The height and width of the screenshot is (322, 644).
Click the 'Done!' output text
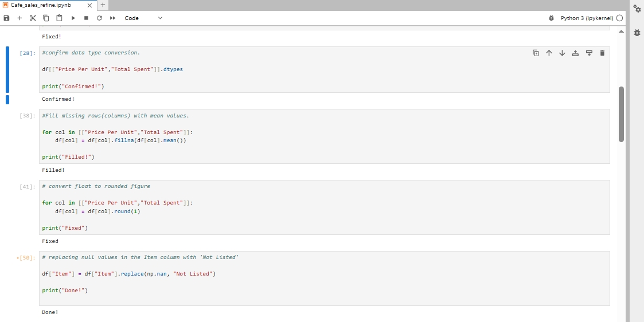coord(50,312)
